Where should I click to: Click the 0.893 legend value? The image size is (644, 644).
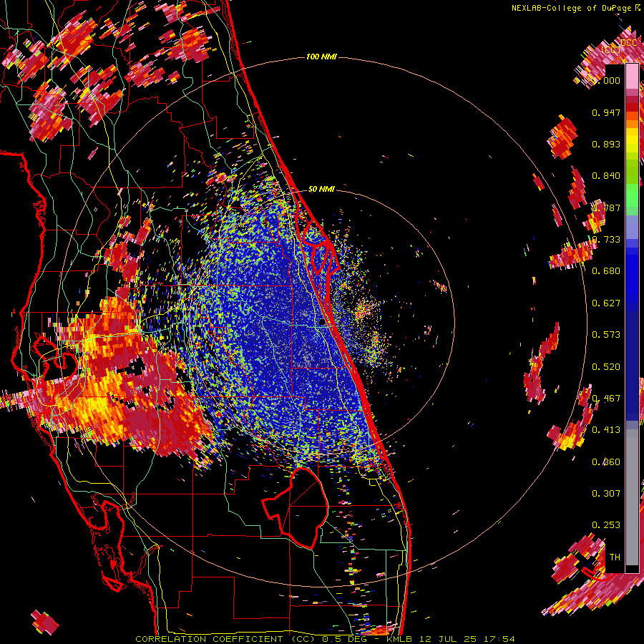point(606,144)
